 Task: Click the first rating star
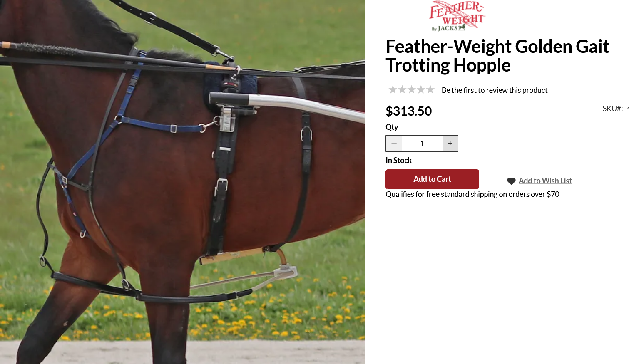pos(393,89)
